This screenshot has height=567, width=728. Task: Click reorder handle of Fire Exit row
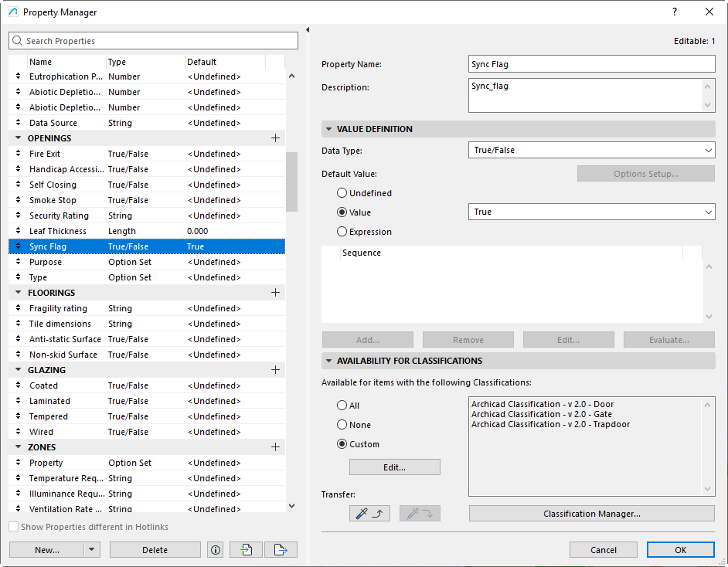(x=18, y=154)
